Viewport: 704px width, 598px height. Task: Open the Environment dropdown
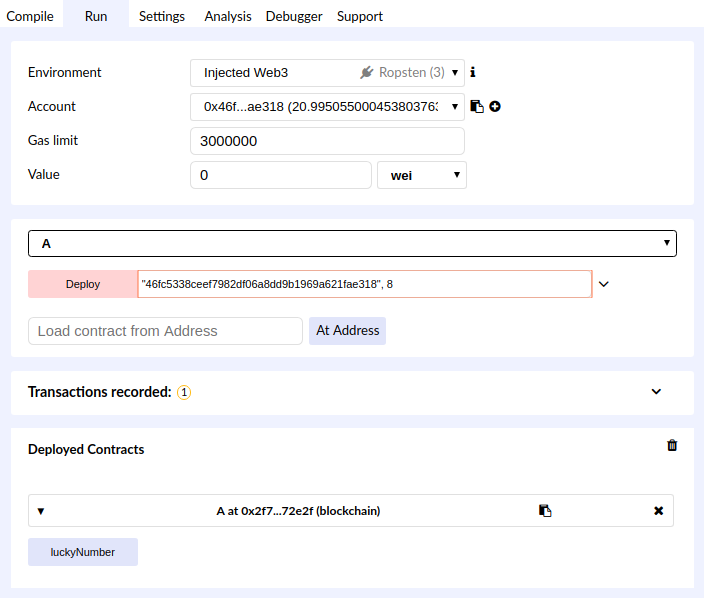327,73
